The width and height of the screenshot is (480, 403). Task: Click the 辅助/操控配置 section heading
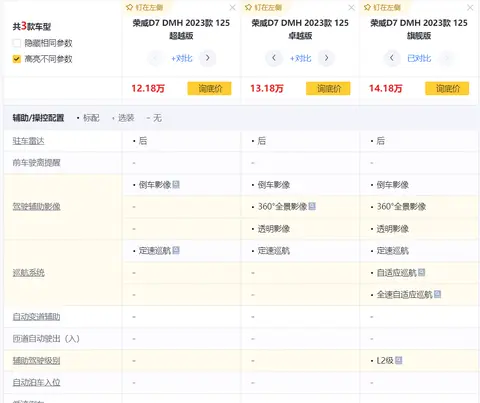pyautogui.click(x=38, y=118)
